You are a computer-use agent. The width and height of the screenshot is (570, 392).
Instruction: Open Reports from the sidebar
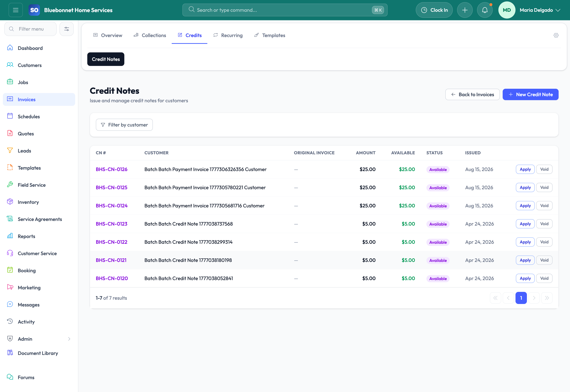[x=39, y=236]
